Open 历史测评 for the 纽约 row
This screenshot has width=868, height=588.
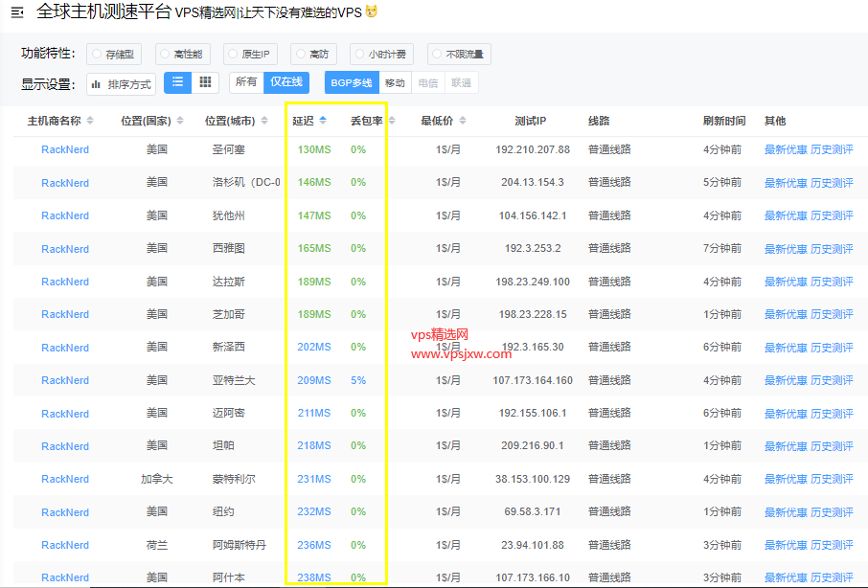coord(832,512)
